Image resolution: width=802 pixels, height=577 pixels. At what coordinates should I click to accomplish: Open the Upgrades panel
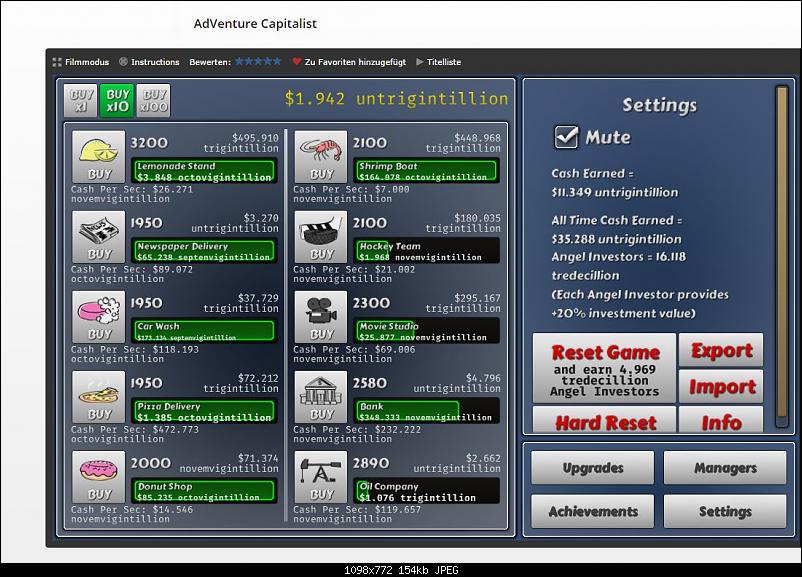[x=592, y=467]
